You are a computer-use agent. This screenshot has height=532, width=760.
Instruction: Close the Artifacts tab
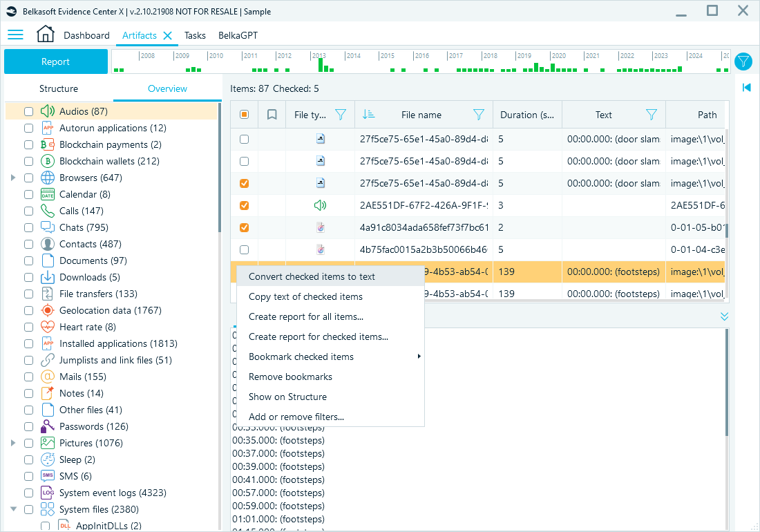click(167, 35)
